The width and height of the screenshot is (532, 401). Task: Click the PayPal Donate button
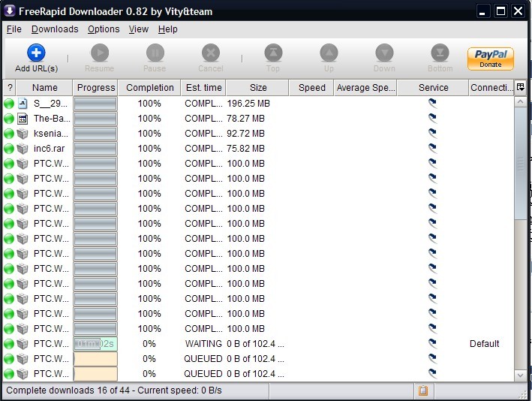[x=491, y=59]
